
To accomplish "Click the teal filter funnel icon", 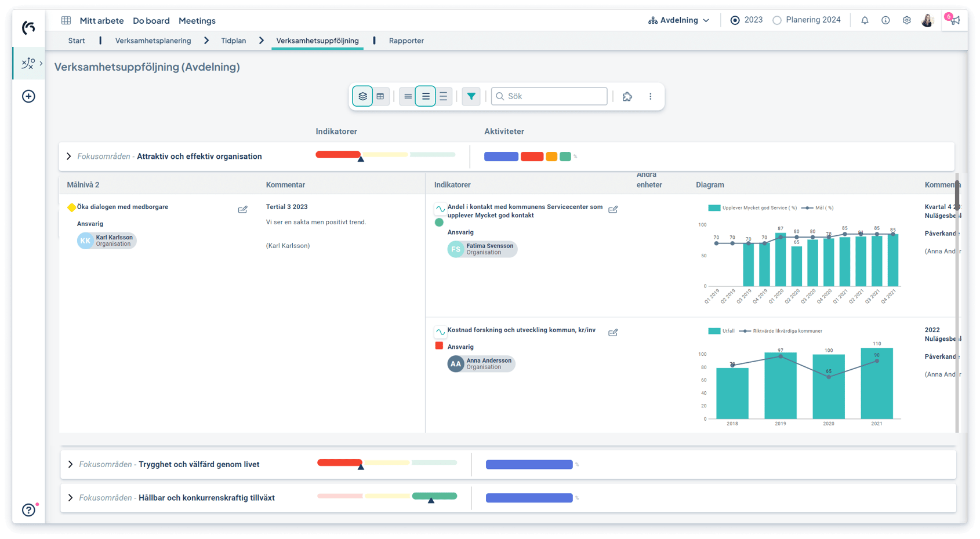I will click(x=471, y=96).
